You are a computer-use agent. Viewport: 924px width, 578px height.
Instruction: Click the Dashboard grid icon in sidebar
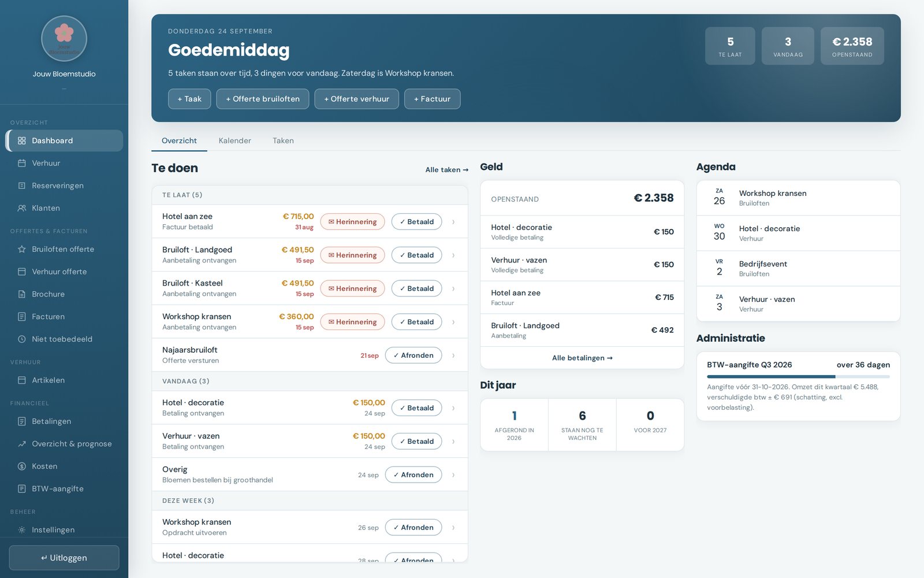[x=22, y=140]
